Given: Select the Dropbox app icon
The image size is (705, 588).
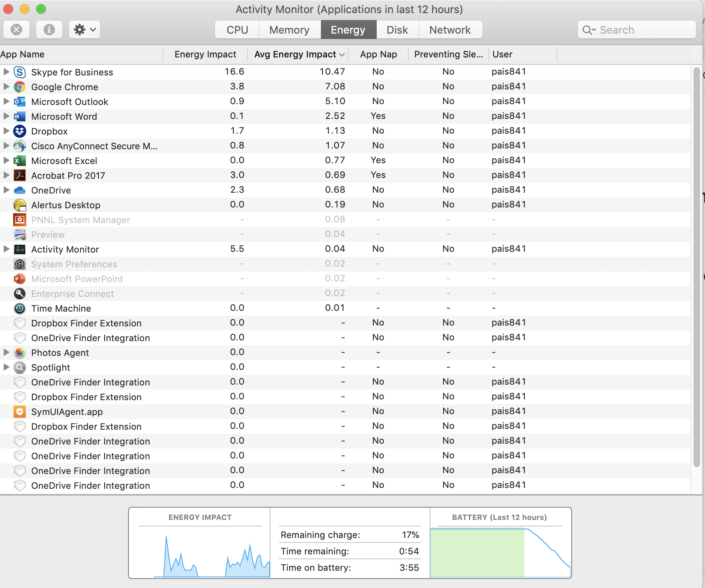Looking at the screenshot, I should click(20, 131).
